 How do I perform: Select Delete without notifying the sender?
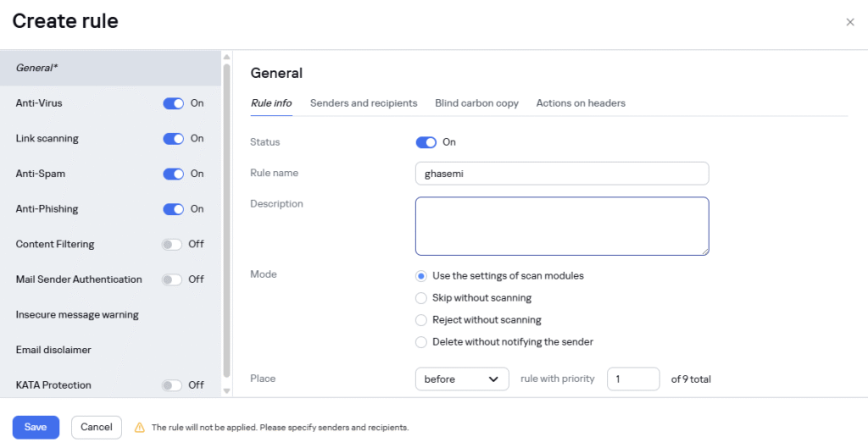pos(420,342)
